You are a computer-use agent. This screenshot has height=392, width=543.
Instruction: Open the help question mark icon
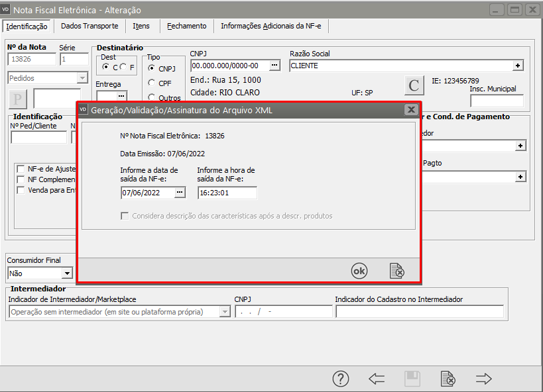tap(340, 379)
